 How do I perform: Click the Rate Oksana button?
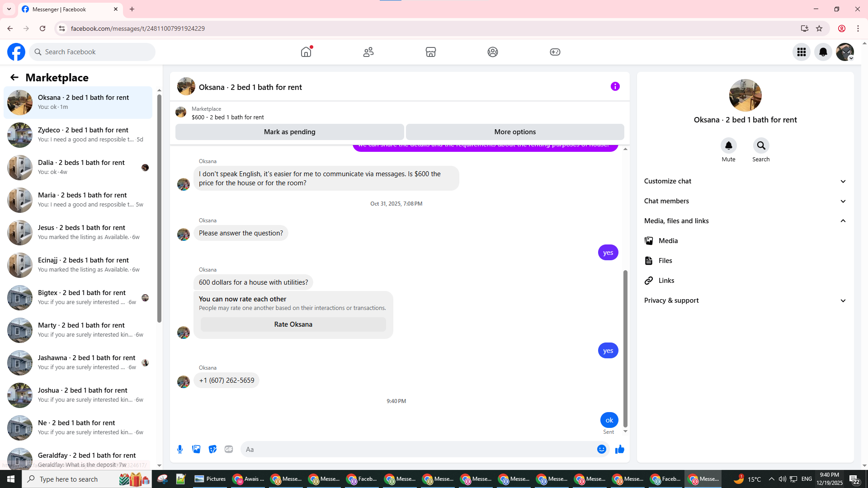point(293,324)
